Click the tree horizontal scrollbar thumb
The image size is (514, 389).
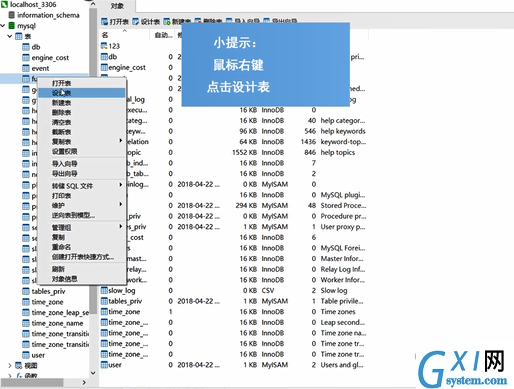point(32,382)
